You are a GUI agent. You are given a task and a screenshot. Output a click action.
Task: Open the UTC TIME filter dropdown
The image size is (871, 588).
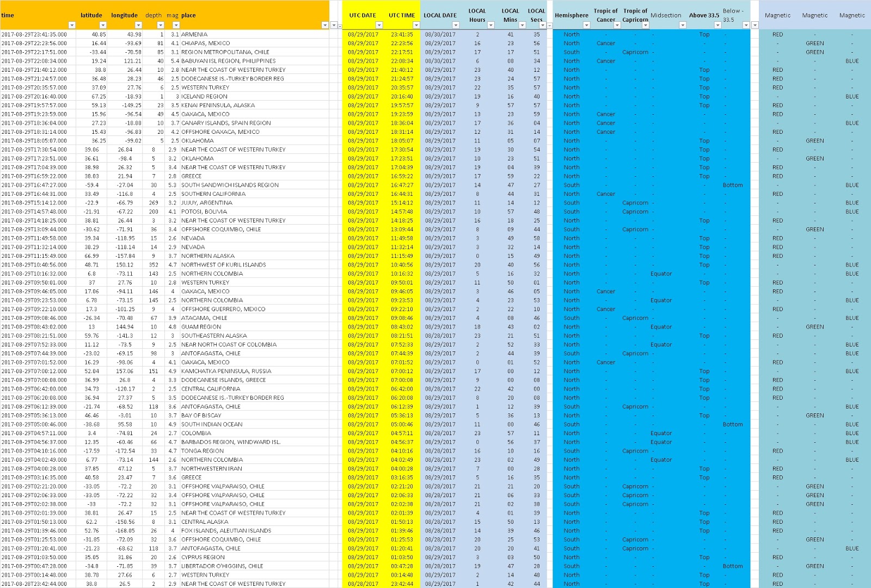[x=416, y=25]
